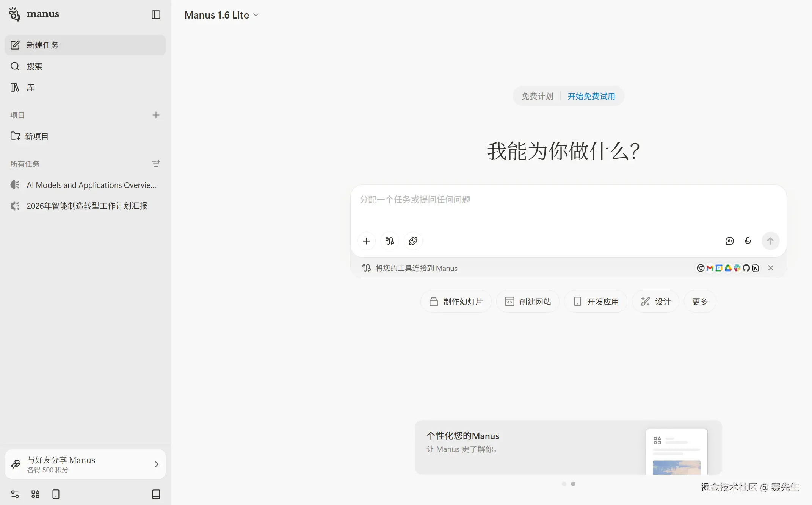Click the apps grid icon in bottom toolbar
The width and height of the screenshot is (812, 505).
pos(35,494)
